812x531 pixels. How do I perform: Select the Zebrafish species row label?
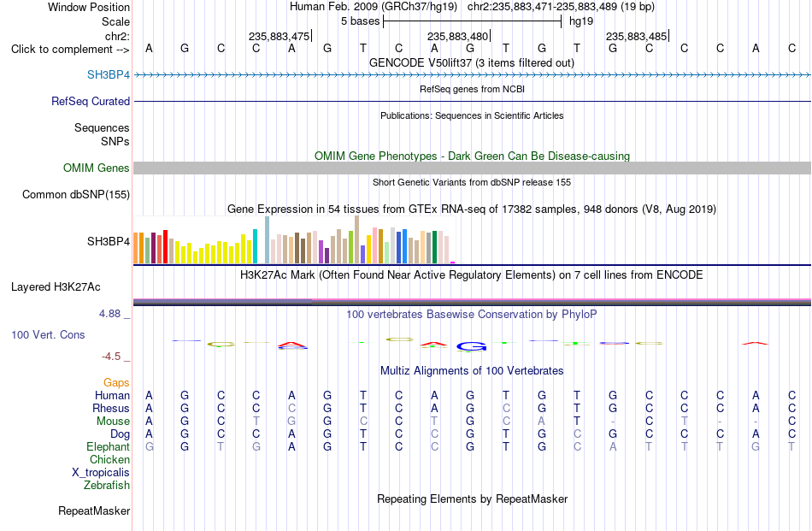pos(107,486)
